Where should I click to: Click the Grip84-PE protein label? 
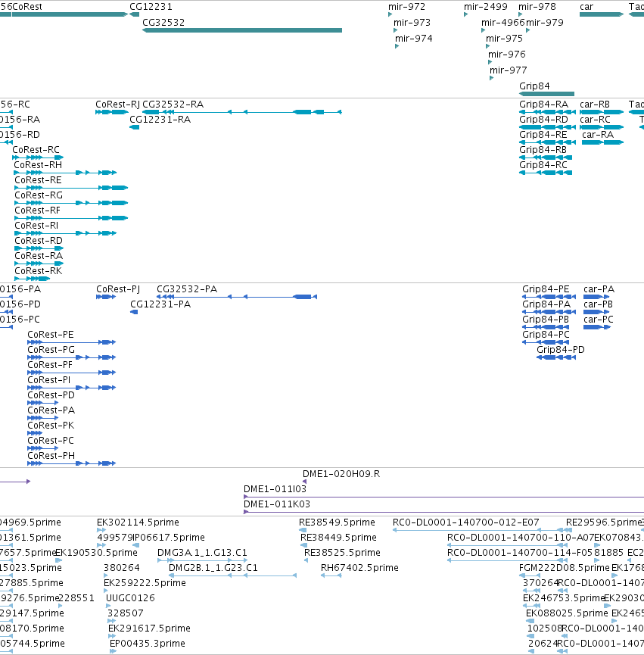pyautogui.click(x=546, y=289)
